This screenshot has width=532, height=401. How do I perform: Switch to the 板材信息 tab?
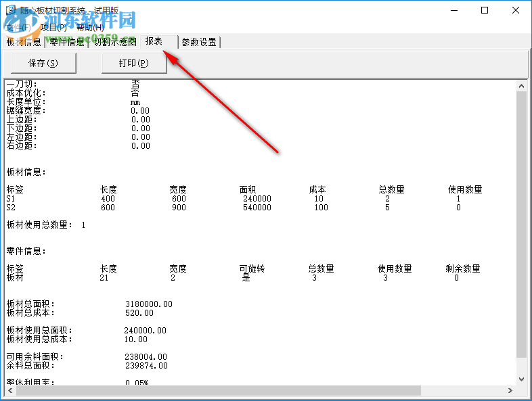pyautogui.click(x=24, y=42)
